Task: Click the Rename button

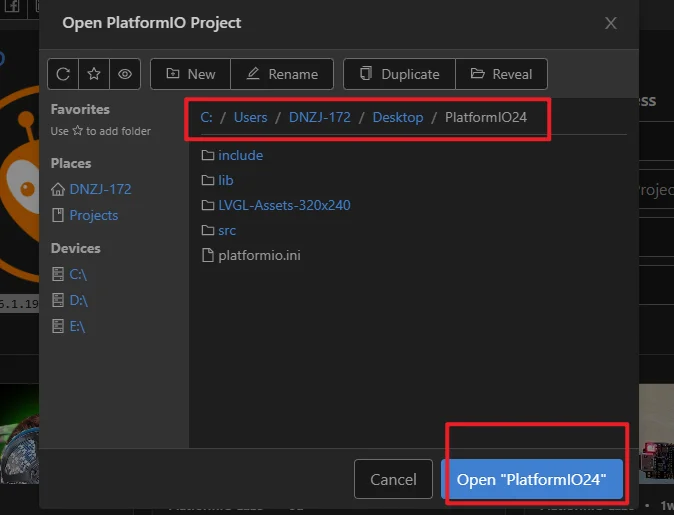Action: click(282, 74)
